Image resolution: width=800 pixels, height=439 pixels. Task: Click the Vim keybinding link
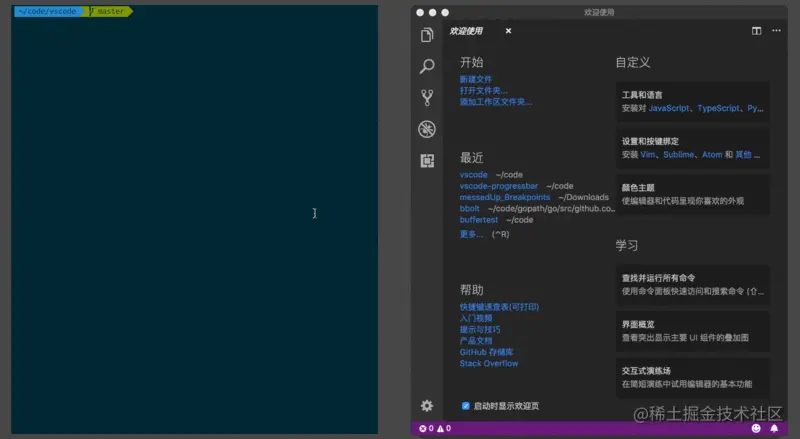click(x=648, y=155)
